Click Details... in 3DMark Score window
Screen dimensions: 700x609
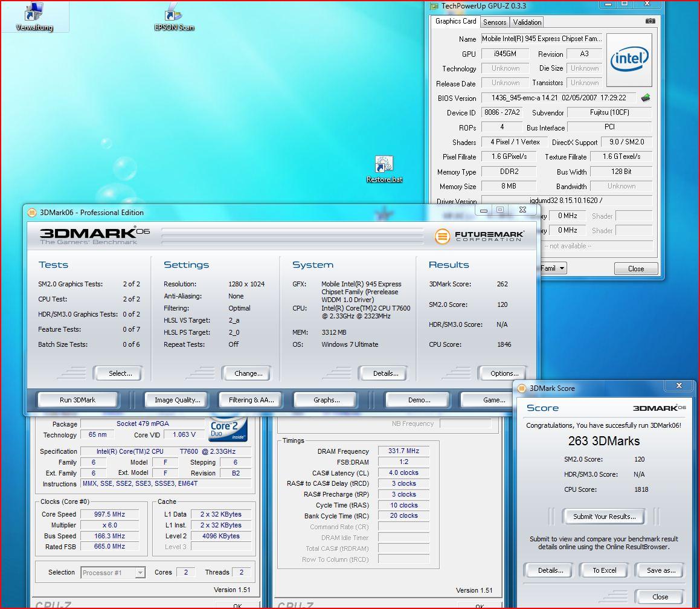click(550, 570)
